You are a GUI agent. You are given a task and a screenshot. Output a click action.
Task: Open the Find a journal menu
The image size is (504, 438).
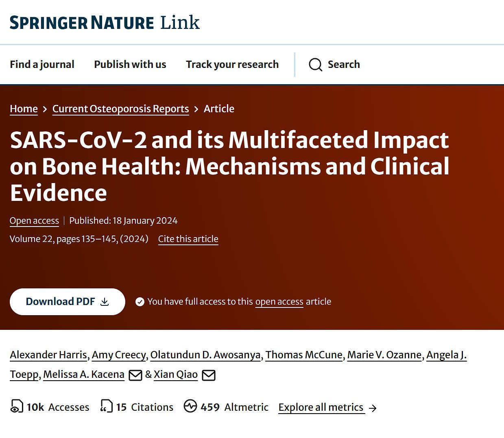pos(42,64)
